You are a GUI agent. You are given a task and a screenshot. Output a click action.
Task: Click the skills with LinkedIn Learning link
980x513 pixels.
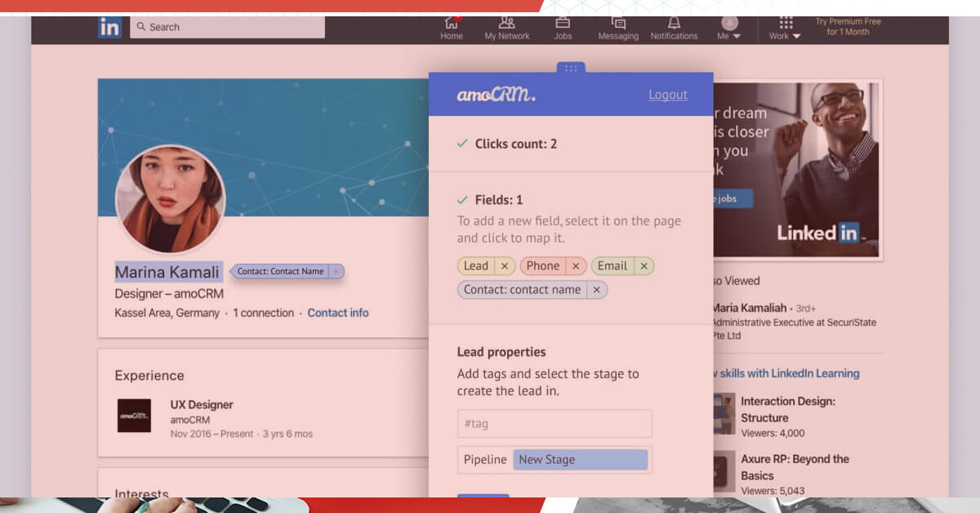pyautogui.click(x=786, y=373)
